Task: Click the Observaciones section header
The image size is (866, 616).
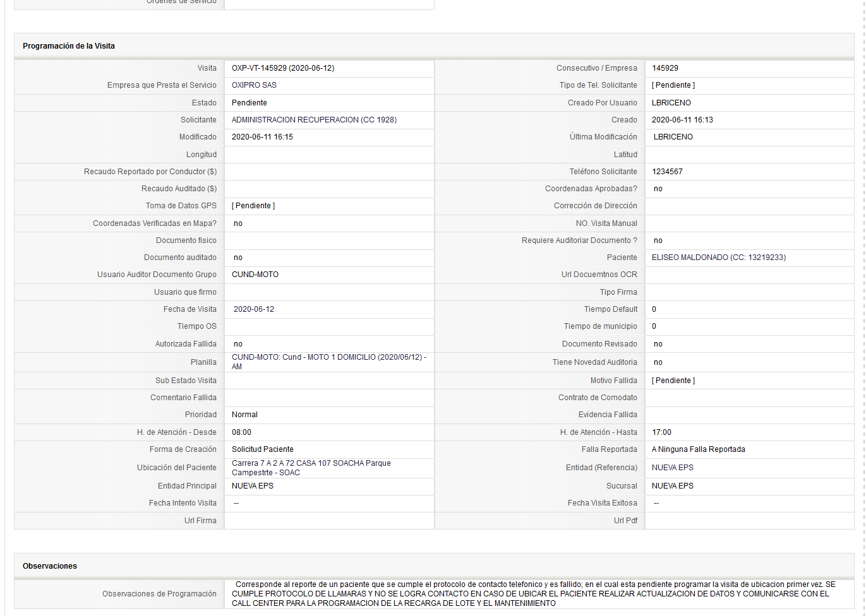Action: click(50, 566)
